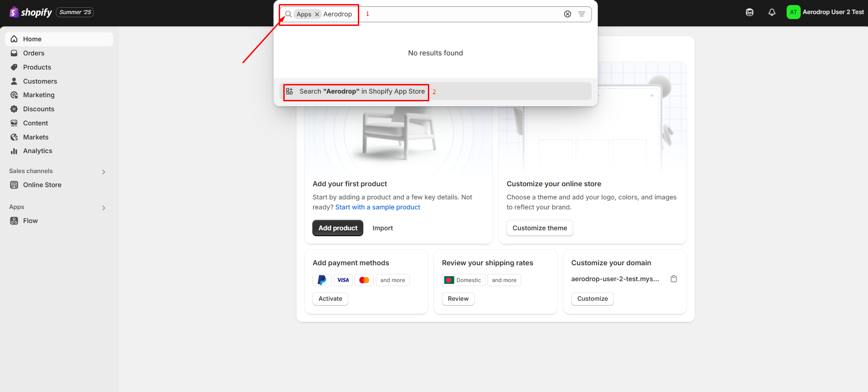Expand Sales channels chevron

104,172
